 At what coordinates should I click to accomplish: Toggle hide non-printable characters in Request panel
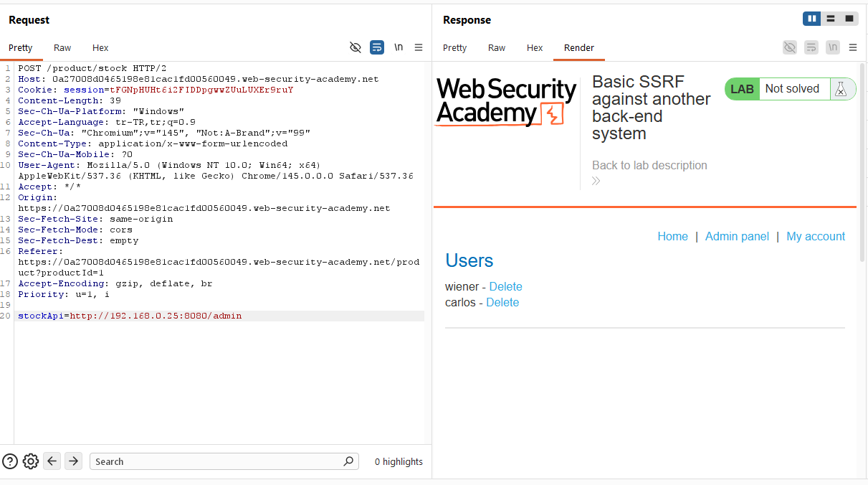pos(356,47)
